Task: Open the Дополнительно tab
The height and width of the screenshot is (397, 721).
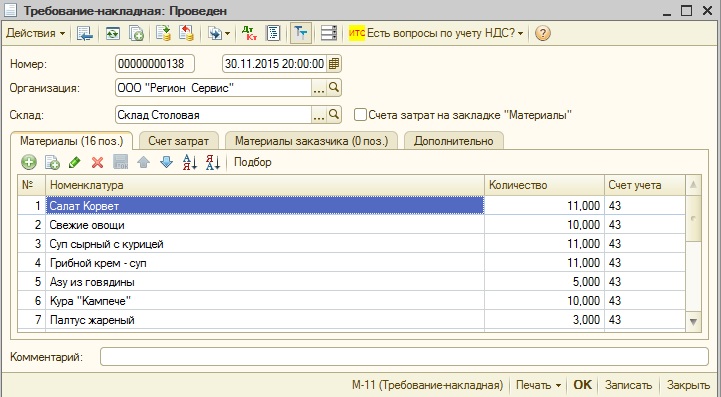Action: 453,141
